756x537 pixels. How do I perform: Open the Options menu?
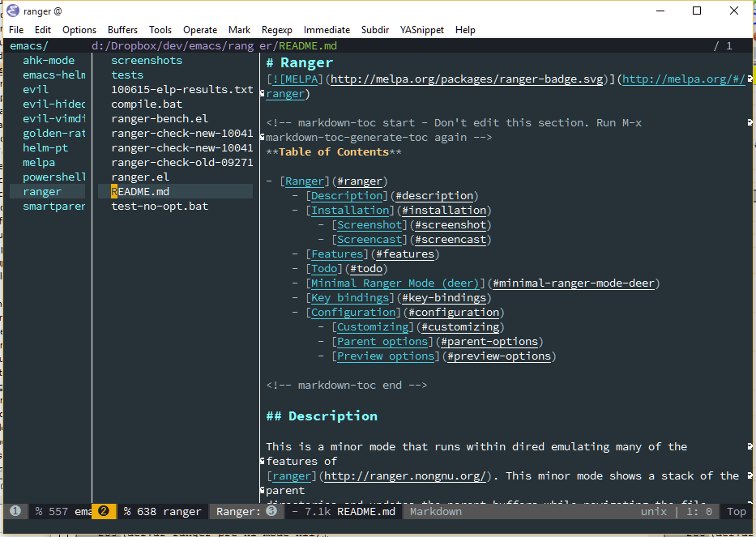[x=79, y=30]
